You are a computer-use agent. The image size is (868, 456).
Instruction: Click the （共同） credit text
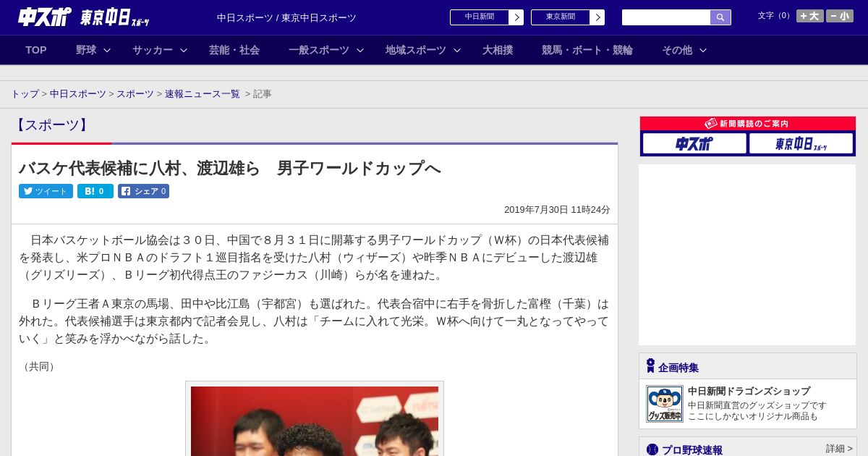(39, 366)
